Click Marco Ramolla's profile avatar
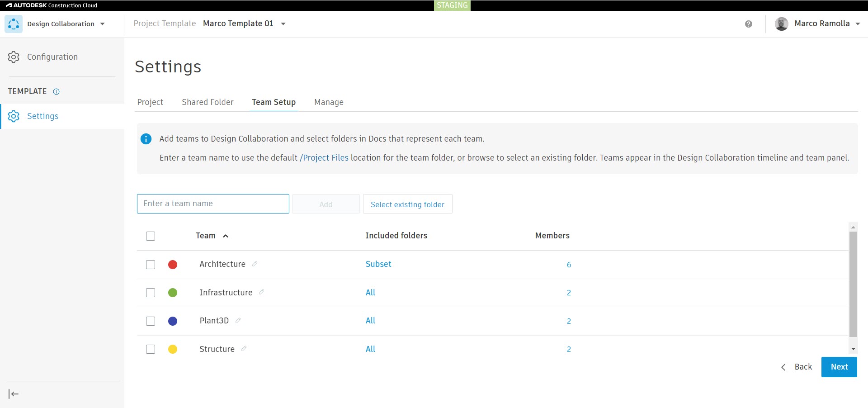 pos(782,24)
